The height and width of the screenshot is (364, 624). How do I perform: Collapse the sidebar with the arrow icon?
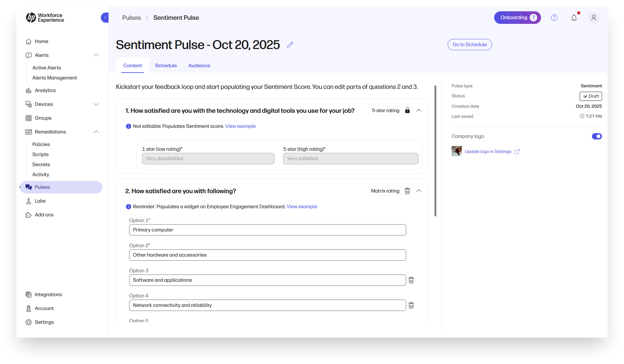click(105, 18)
